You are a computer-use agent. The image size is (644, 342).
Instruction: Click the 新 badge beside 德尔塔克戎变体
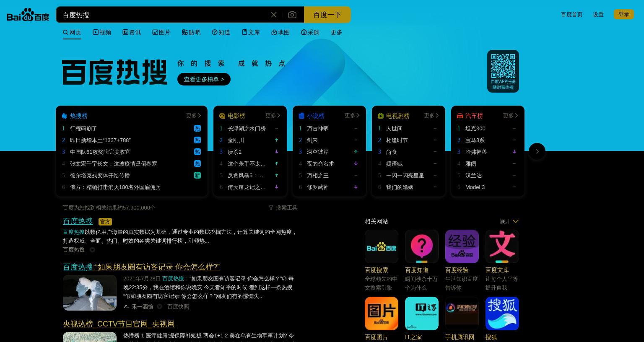pos(197,175)
